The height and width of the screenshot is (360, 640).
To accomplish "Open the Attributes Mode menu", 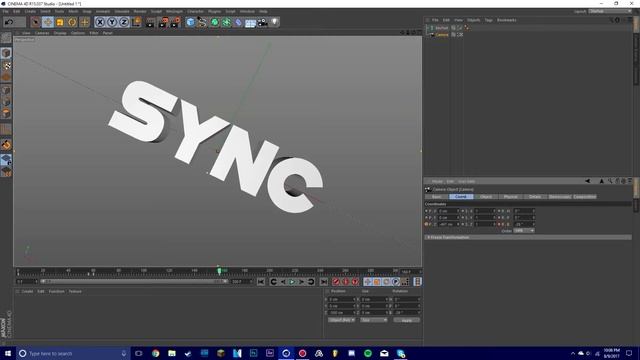I will coord(437,181).
